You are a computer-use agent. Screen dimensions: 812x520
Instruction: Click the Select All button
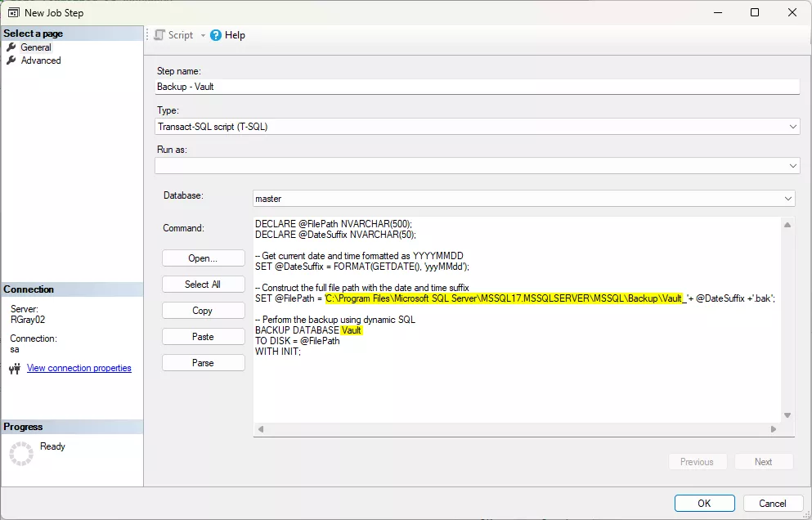[203, 285]
